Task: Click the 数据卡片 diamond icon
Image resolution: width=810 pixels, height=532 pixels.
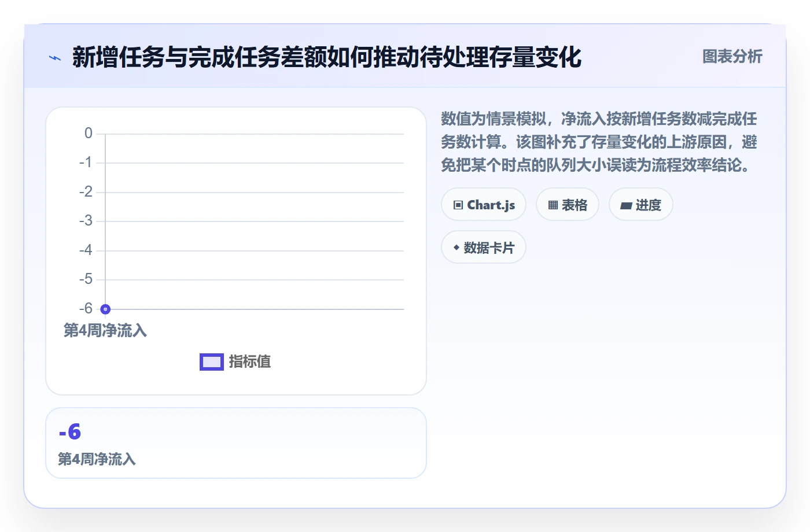Action: pos(456,247)
